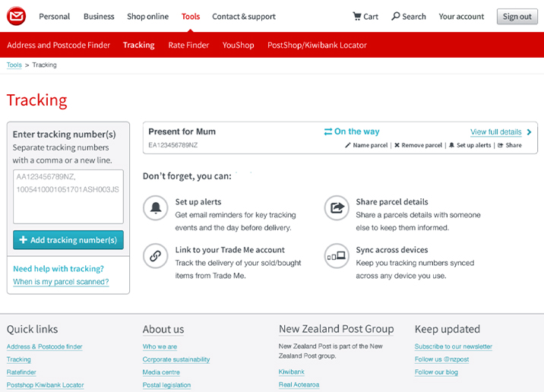This screenshot has width=544, height=392.
Task: Click the Sync across devices icon
Action: pyautogui.click(x=336, y=256)
